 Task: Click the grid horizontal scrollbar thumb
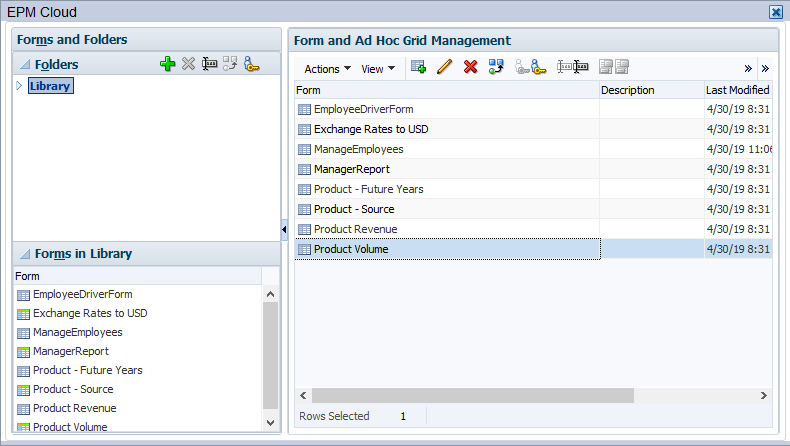click(473, 396)
